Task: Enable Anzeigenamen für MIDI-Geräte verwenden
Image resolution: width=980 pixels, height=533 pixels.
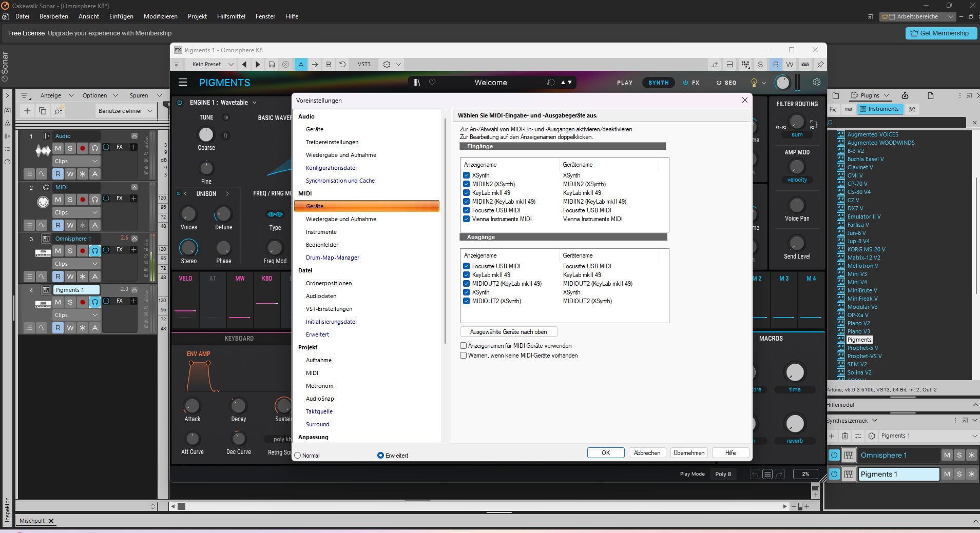Action: coord(464,346)
